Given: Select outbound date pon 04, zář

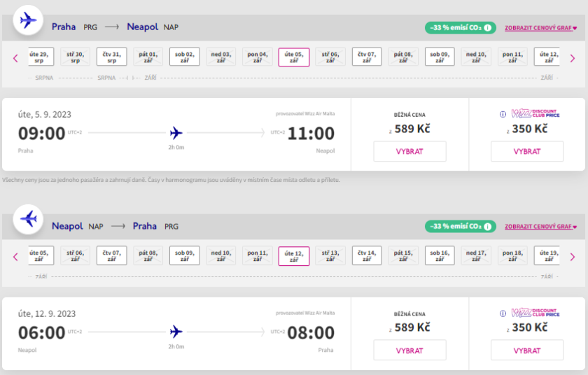Looking at the screenshot, I should (258, 57).
